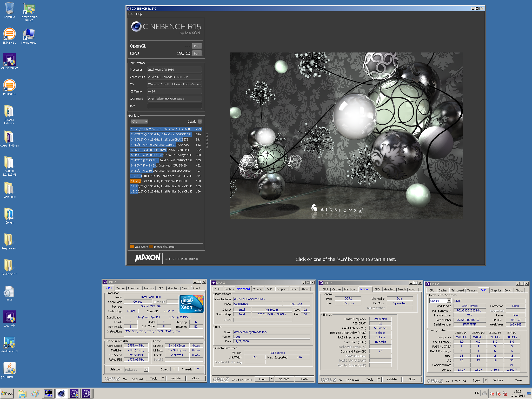Click the SetFSB PLL icon in taskbar
532x399 pixels.
[48, 394]
